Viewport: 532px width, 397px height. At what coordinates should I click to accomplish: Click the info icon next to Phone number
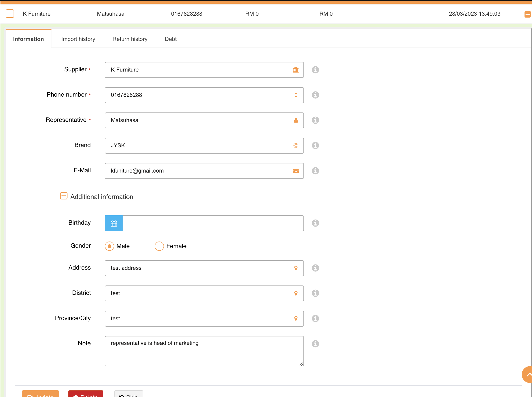[x=315, y=95]
